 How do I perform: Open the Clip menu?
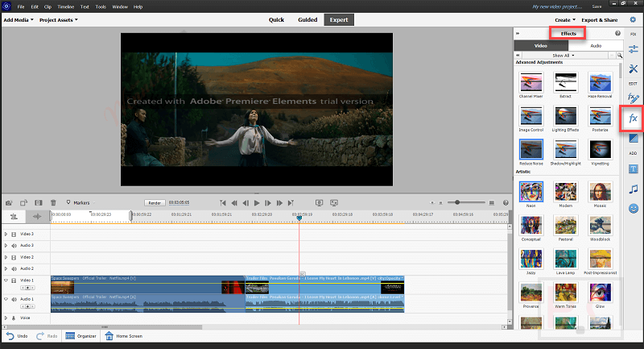(x=48, y=6)
